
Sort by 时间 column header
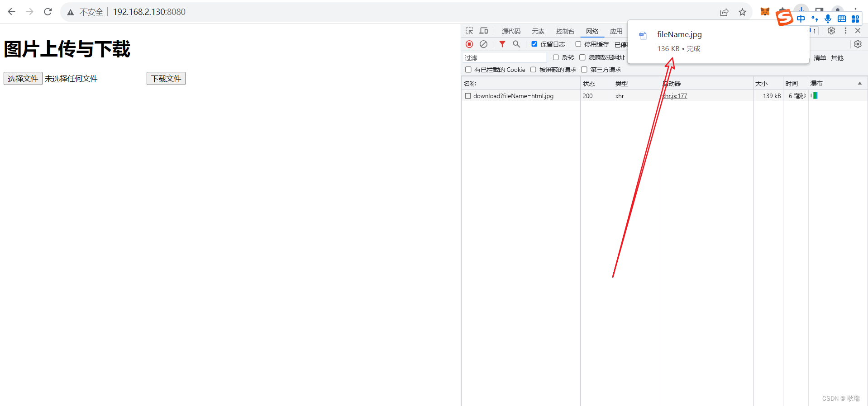(x=796, y=84)
